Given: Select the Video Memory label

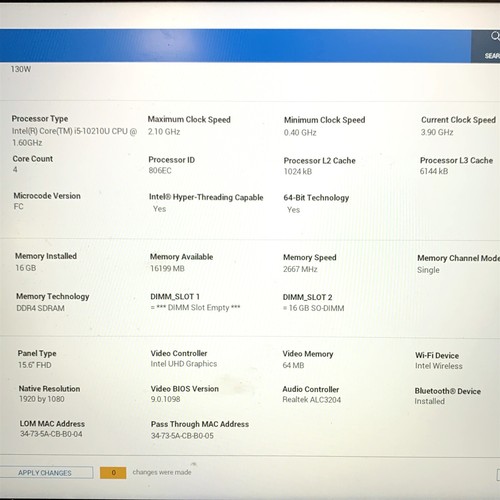Looking at the screenshot, I should [308, 354].
